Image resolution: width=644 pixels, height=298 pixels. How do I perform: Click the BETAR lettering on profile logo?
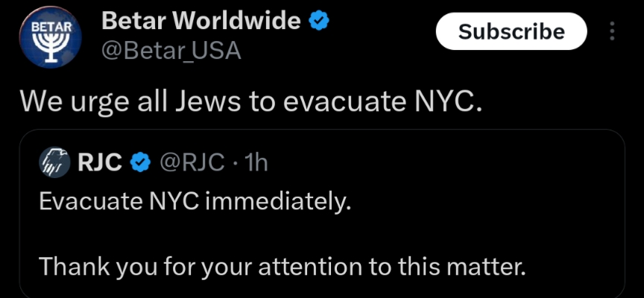(x=48, y=28)
